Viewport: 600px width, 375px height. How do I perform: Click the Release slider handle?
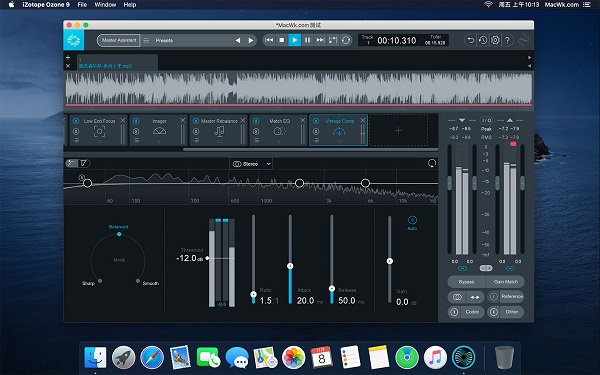[332, 289]
